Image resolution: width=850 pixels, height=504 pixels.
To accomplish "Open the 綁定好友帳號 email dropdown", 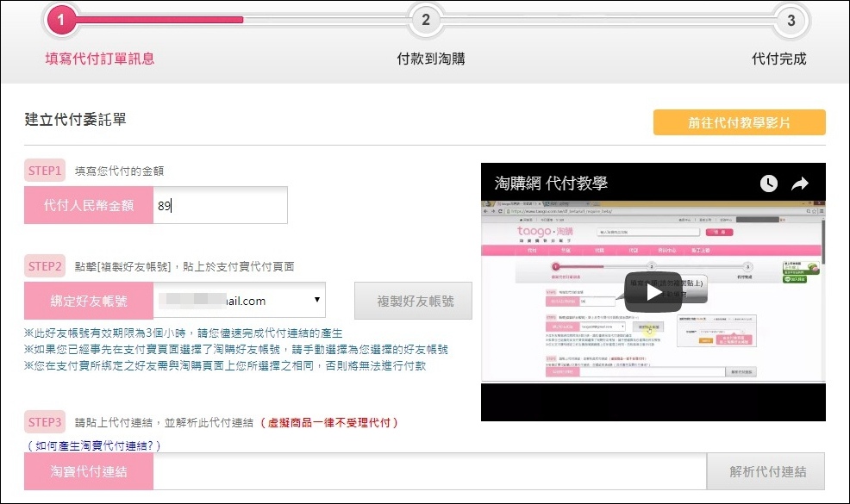I will [x=240, y=300].
